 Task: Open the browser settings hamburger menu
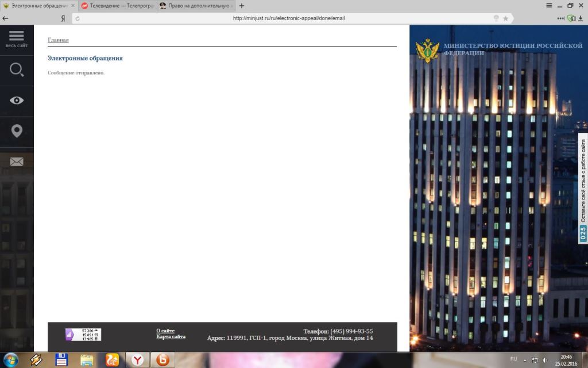coord(549,5)
